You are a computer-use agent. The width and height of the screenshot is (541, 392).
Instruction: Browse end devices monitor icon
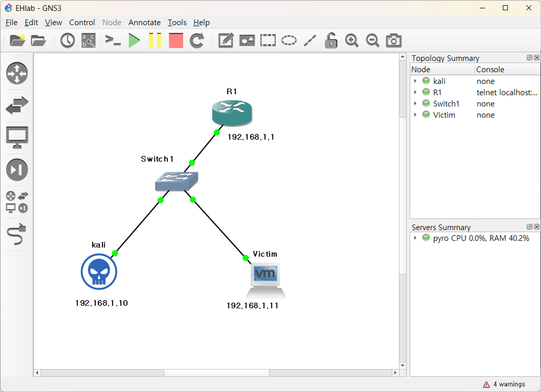click(17, 137)
